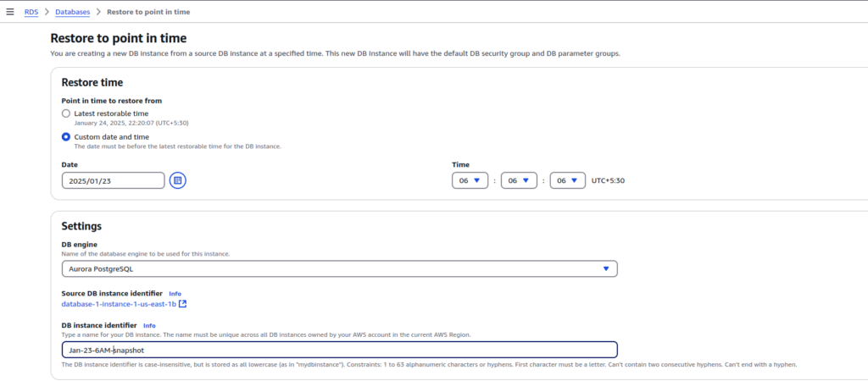868x381 pixels.
Task: Click the Restore to point in time title
Action: click(x=119, y=38)
